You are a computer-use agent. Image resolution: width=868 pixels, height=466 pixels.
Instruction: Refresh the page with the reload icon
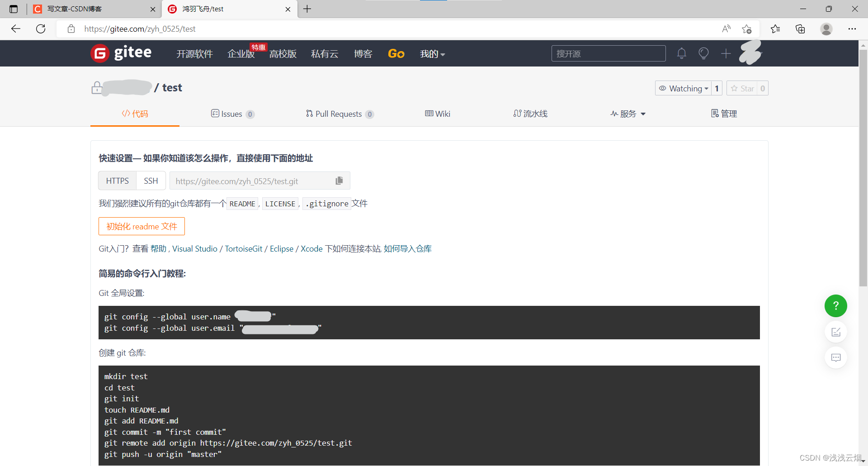pyautogui.click(x=41, y=29)
